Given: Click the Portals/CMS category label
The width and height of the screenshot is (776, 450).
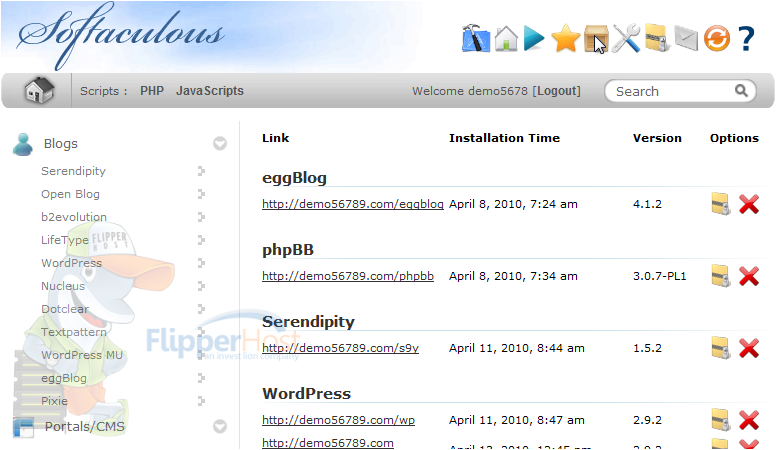Looking at the screenshot, I should (x=85, y=427).
